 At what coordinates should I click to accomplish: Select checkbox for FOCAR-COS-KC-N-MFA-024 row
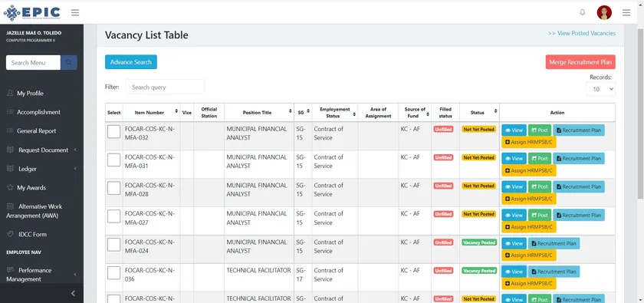tap(113, 245)
